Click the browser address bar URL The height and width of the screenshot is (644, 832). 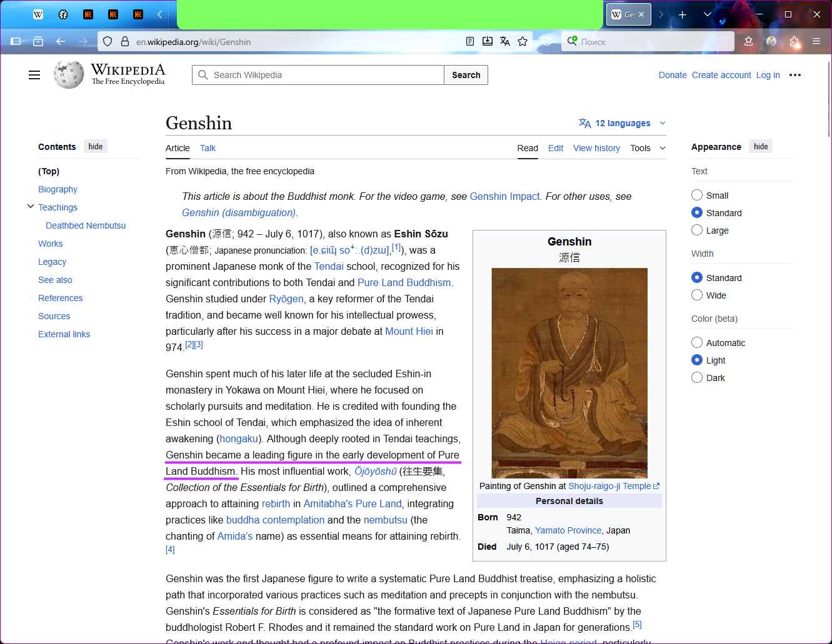click(193, 42)
